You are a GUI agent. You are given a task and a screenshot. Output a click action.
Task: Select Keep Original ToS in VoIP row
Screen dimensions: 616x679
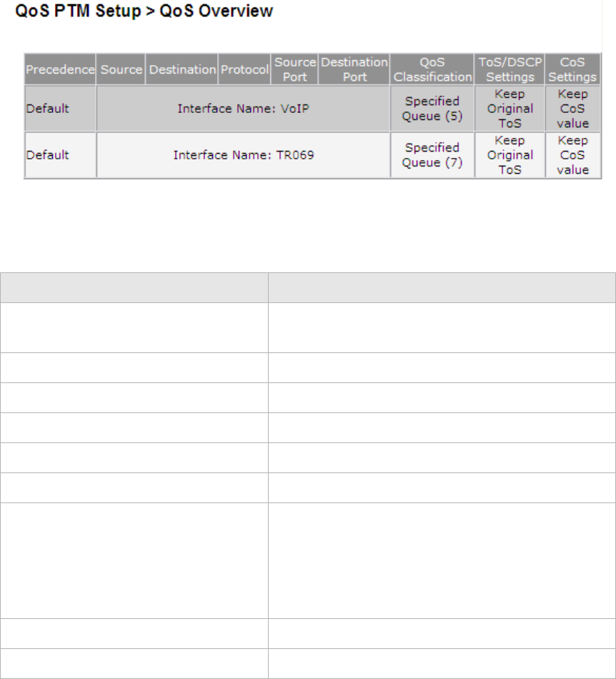click(x=510, y=108)
